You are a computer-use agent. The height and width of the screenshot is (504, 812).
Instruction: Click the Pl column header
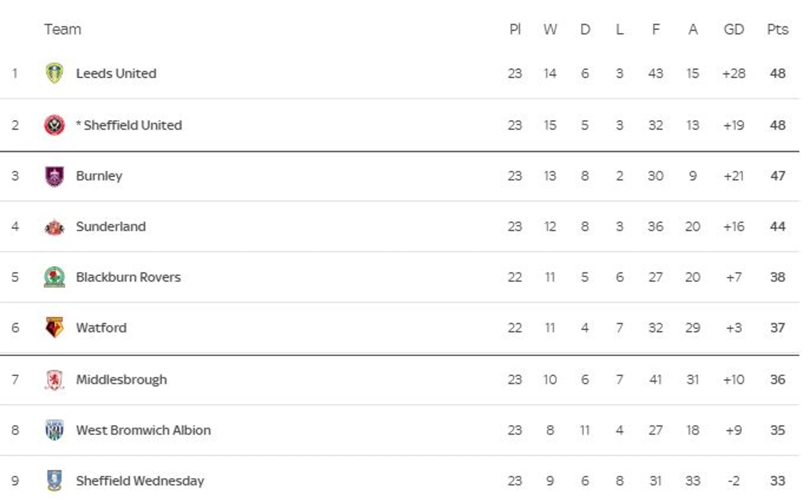[515, 29]
